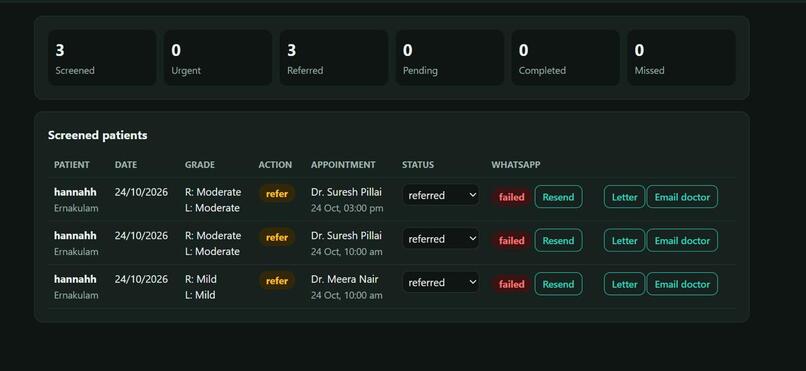
Task: Select the Completed stat card
Action: tap(565, 58)
